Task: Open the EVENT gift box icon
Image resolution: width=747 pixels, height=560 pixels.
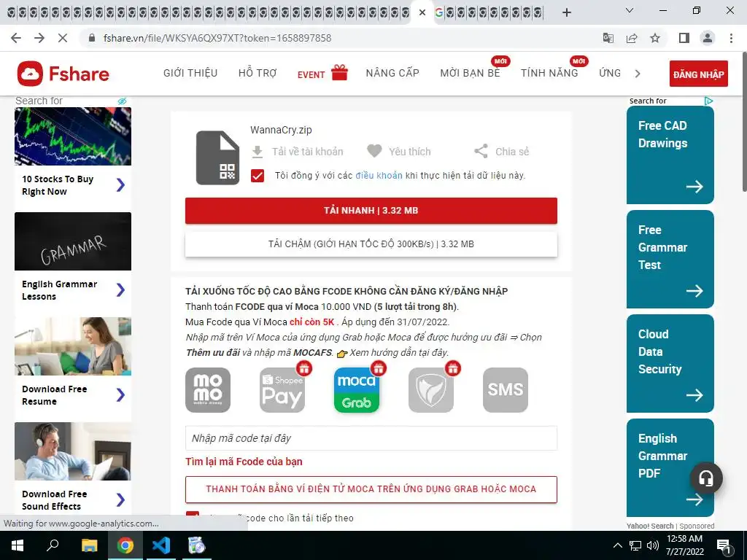Action: [340, 73]
